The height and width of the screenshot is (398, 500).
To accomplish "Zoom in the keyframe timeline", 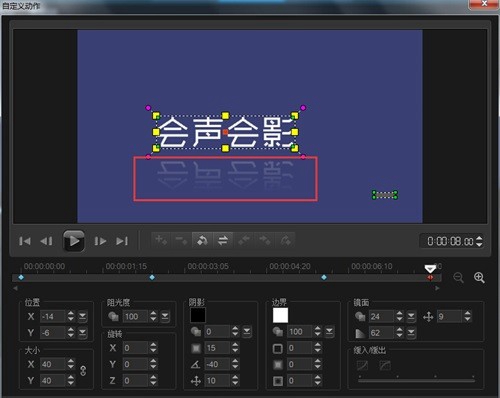I will (479, 277).
